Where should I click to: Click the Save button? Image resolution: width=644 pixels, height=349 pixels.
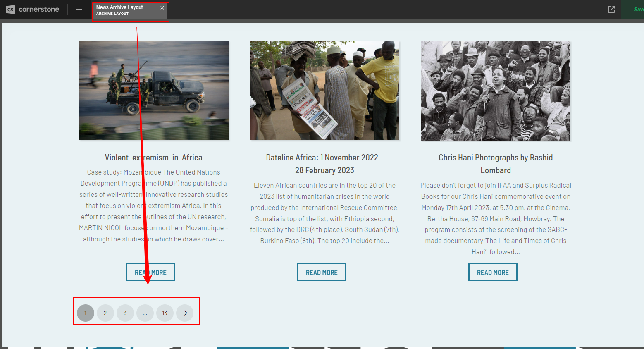click(638, 10)
